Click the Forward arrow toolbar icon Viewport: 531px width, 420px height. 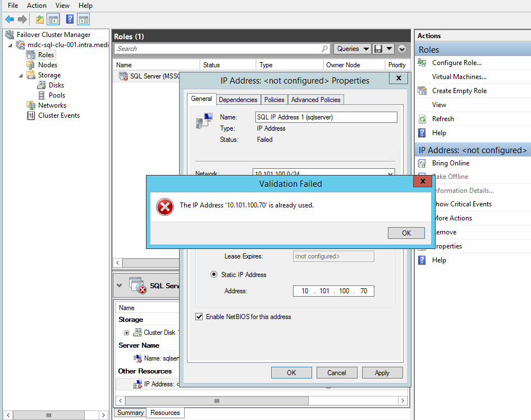22,20
